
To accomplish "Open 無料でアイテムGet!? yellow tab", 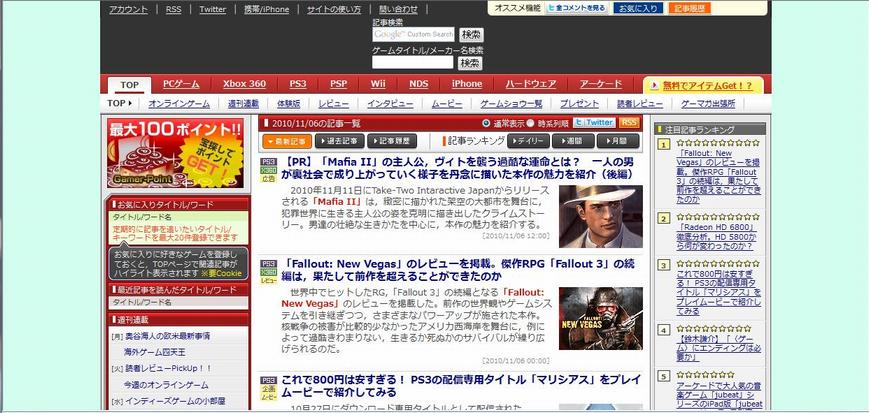I will tap(703, 85).
